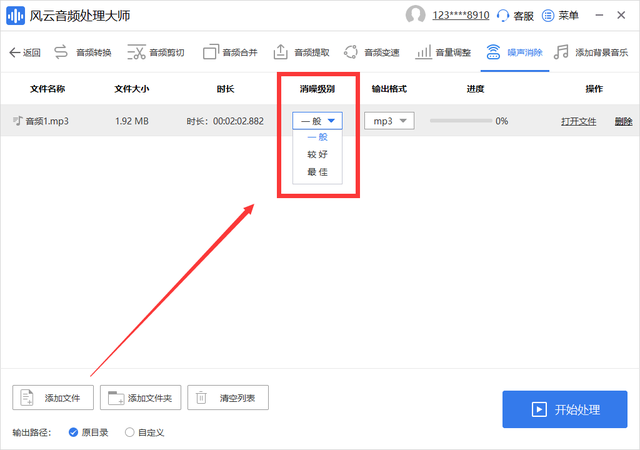Open the 菜单 menu icon
Viewport: 640px width, 450px height.
(x=548, y=16)
